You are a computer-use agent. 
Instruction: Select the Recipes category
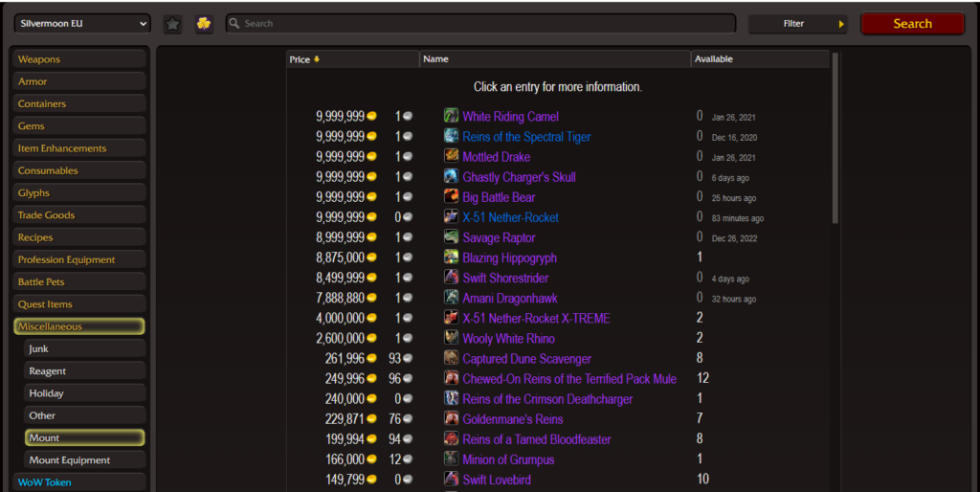pos(79,237)
